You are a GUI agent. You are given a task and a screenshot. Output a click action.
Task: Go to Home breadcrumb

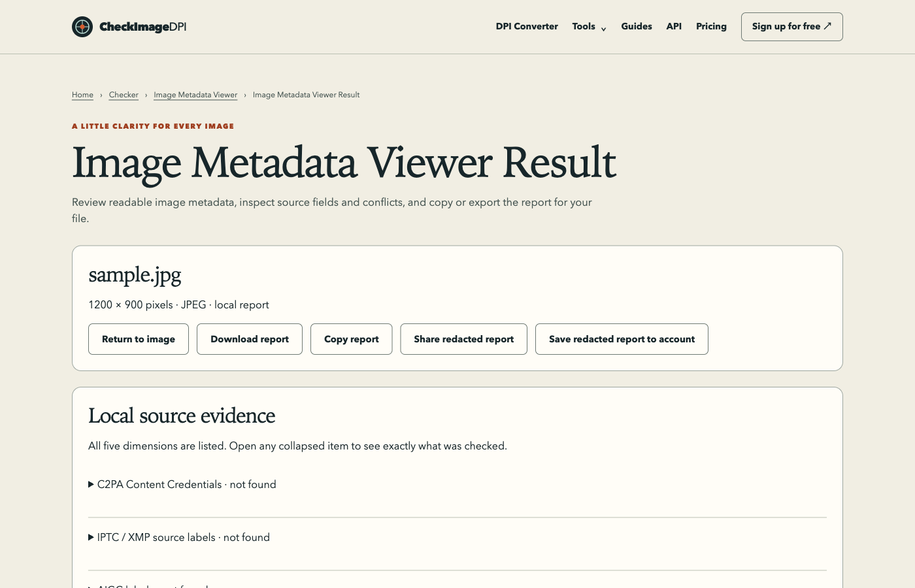(82, 95)
